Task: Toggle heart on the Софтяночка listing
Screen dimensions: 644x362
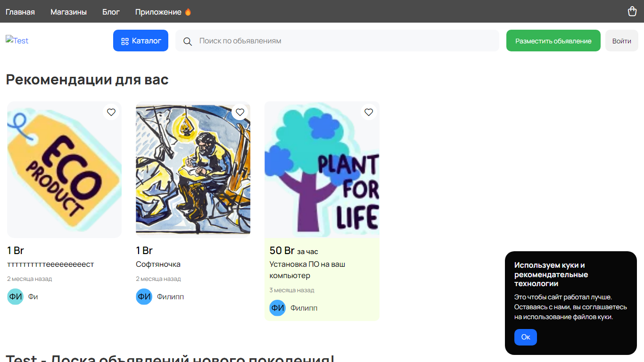Action: 240,112
